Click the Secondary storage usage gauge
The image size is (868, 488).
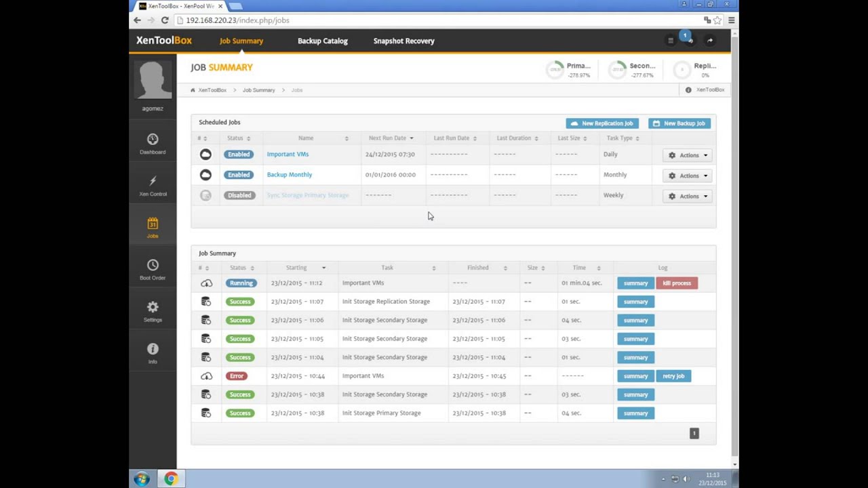point(618,69)
